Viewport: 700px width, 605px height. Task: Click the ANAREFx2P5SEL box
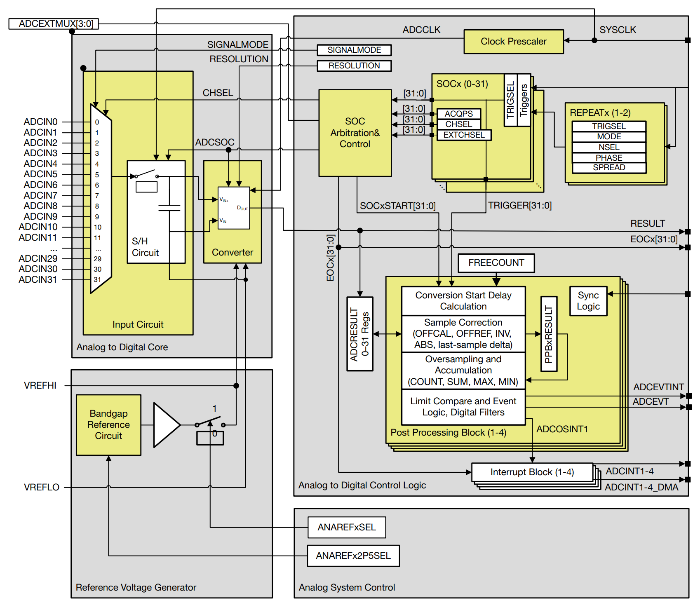click(353, 556)
